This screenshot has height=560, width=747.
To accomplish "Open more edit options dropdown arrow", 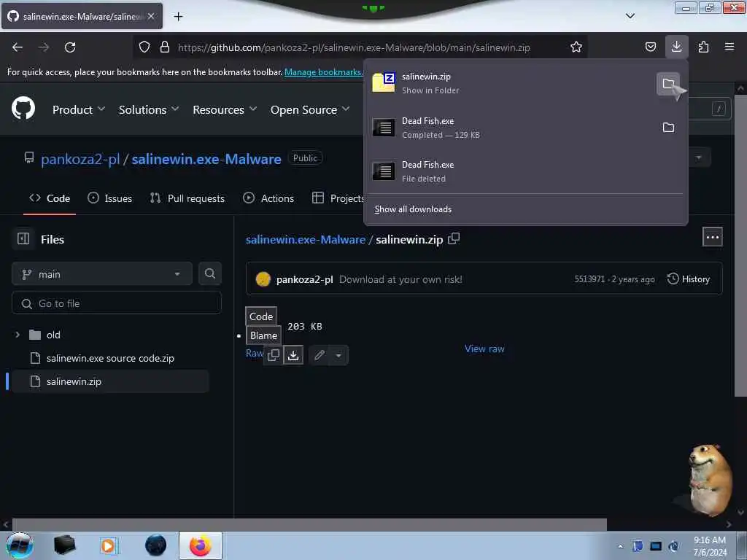I will pyautogui.click(x=338, y=355).
